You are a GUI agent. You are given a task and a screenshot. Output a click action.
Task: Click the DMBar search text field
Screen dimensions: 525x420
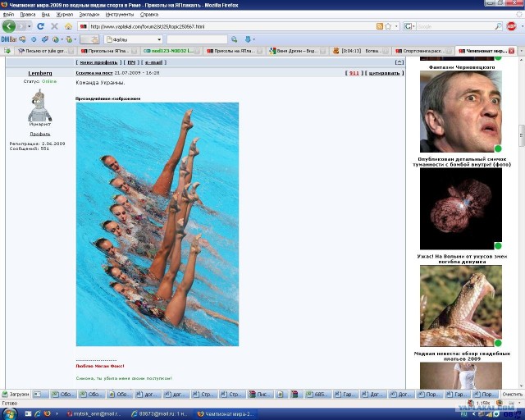[x=197, y=39]
